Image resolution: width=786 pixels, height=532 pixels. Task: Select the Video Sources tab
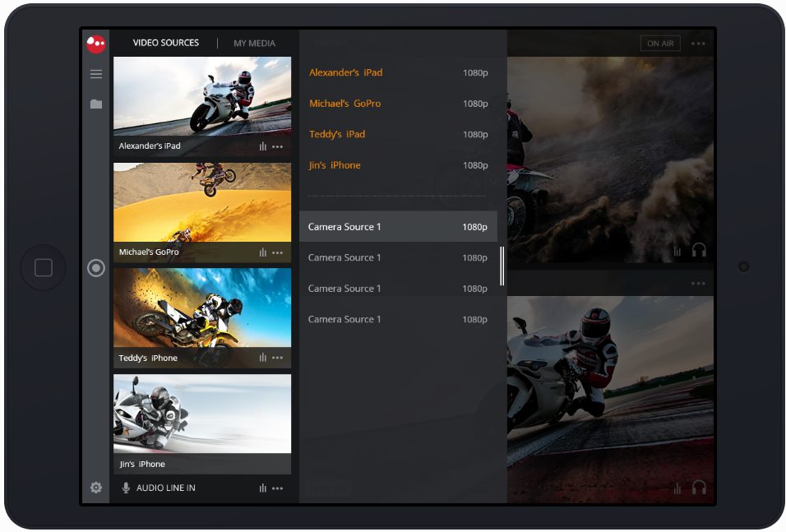click(x=166, y=43)
